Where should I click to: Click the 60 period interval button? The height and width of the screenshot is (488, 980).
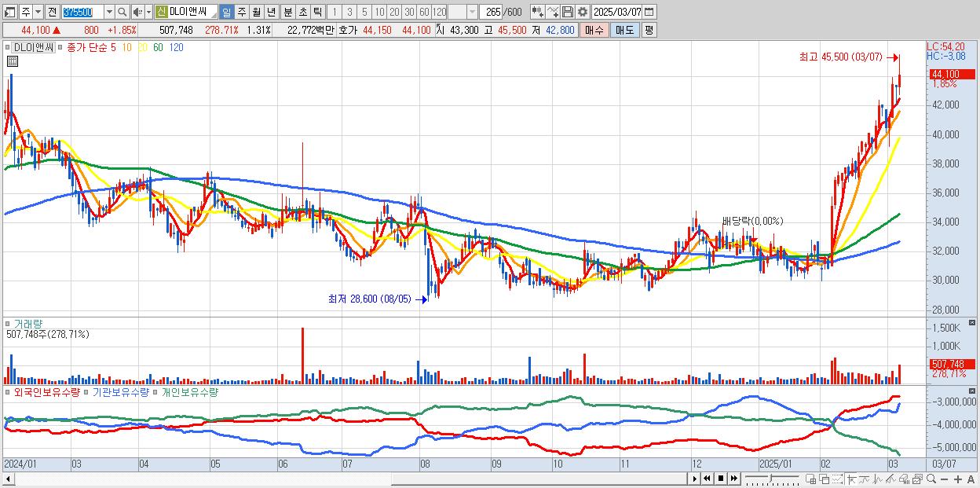424,12
